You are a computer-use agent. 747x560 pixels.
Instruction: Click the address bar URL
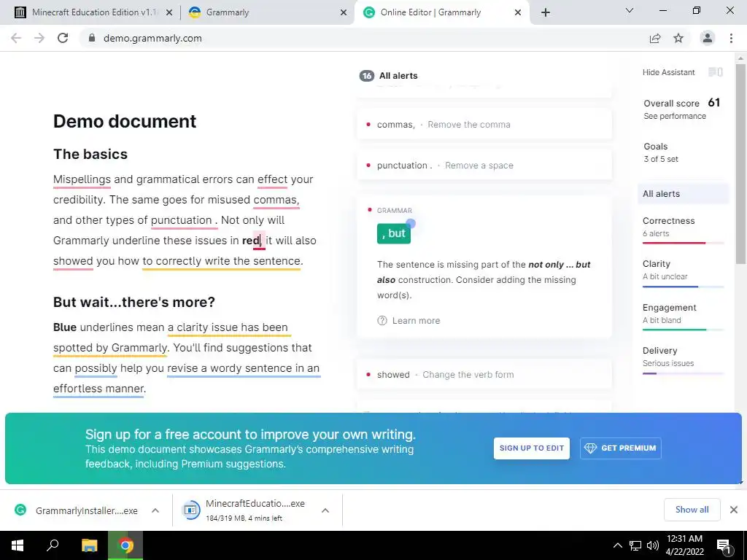pos(152,38)
